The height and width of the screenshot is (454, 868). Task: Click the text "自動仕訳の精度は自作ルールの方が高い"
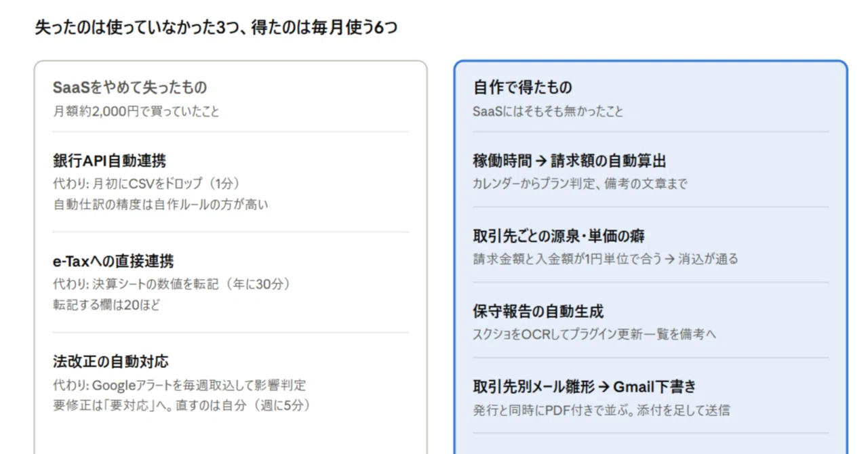pos(161,204)
